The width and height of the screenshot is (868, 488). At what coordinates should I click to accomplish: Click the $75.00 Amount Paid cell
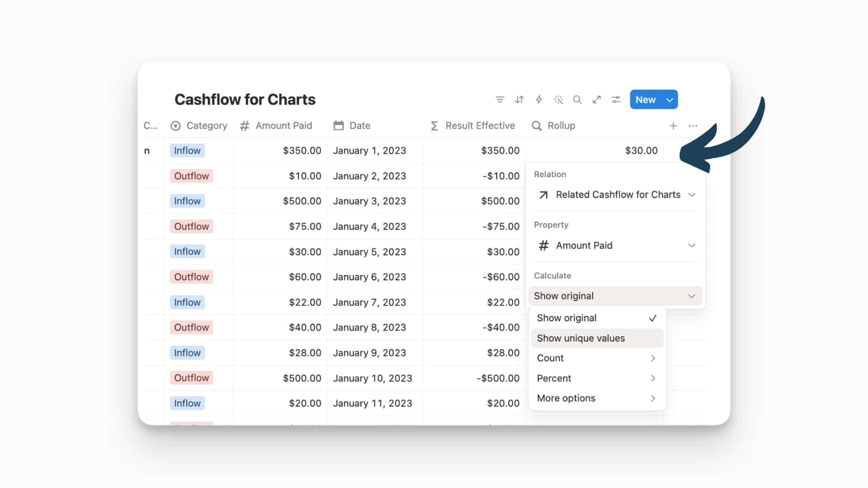coord(280,227)
